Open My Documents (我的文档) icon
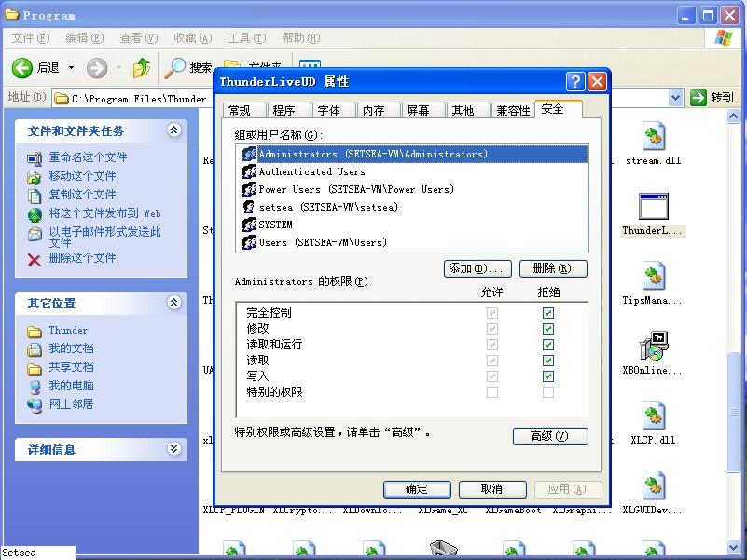This screenshot has height=560, width=747. 35,349
